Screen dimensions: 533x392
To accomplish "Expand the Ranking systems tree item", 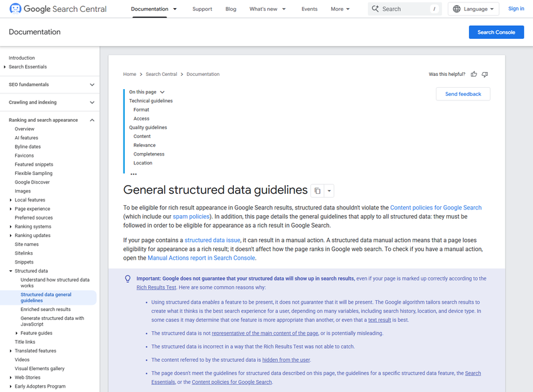I will 11,226.
